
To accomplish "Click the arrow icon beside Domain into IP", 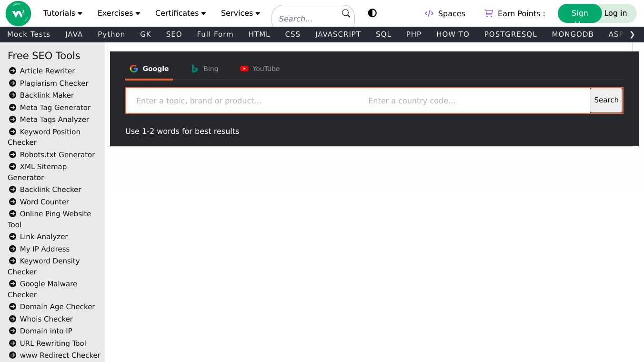I will [12, 331].
